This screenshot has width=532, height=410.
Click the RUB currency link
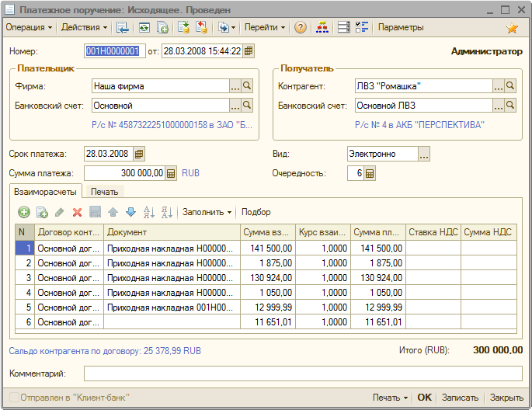point(191,173)
